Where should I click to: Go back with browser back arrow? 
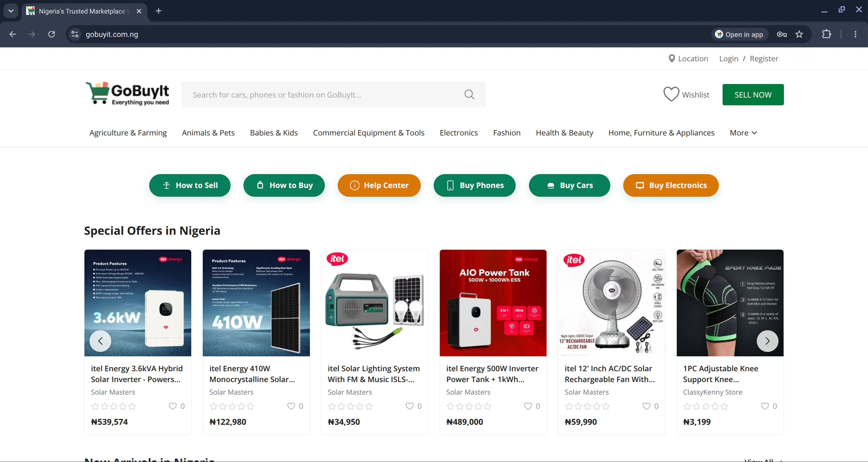(x=13, y=34)
